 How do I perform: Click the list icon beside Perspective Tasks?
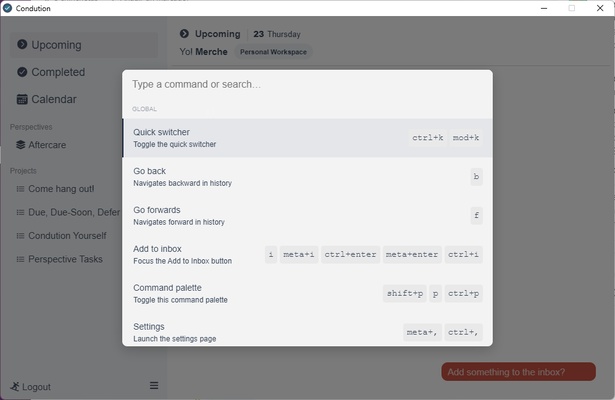(20, 259)
